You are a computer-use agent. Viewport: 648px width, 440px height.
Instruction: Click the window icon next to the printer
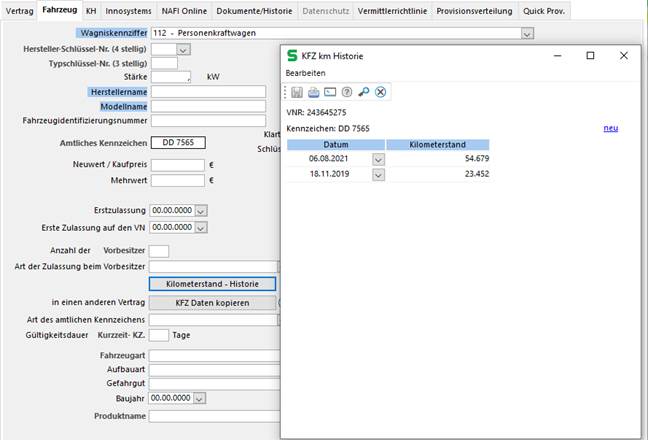pyautogui.click(x=330, y=92)
